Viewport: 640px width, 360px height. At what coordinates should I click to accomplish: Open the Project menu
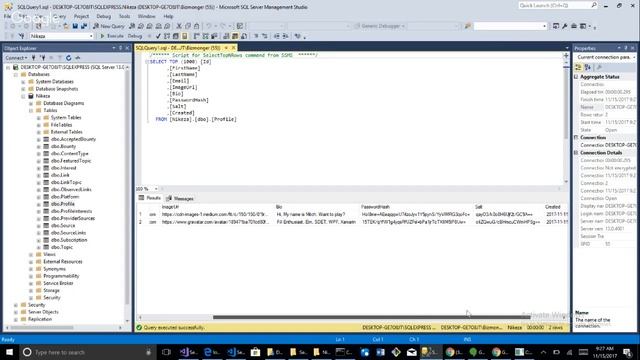coord(81,16)
